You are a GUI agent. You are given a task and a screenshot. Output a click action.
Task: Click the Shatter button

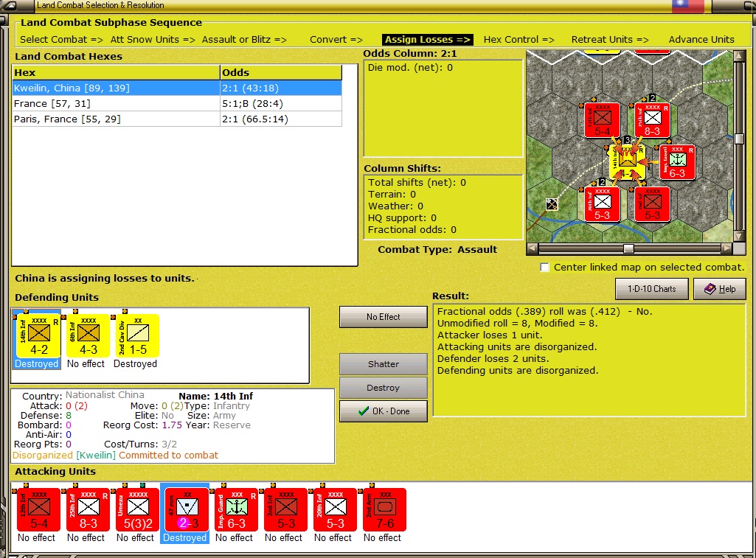pyautogui.click(x=384, y=364)
